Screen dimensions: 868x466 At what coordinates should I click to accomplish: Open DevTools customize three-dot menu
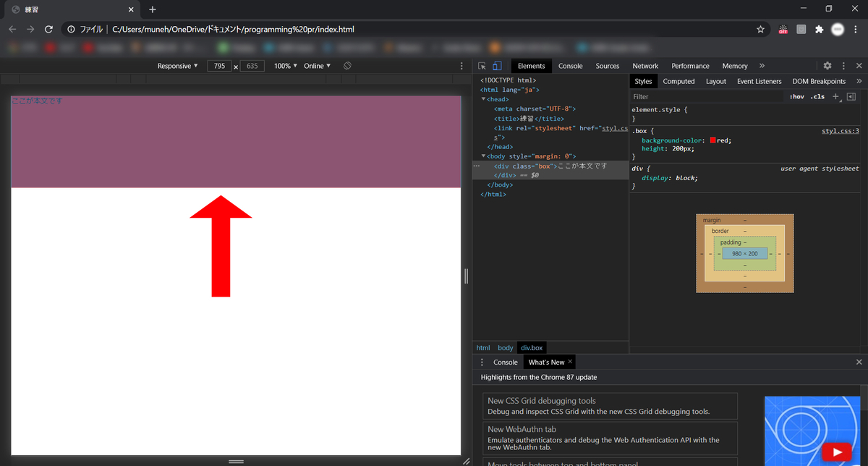click(x=843, y=66)
